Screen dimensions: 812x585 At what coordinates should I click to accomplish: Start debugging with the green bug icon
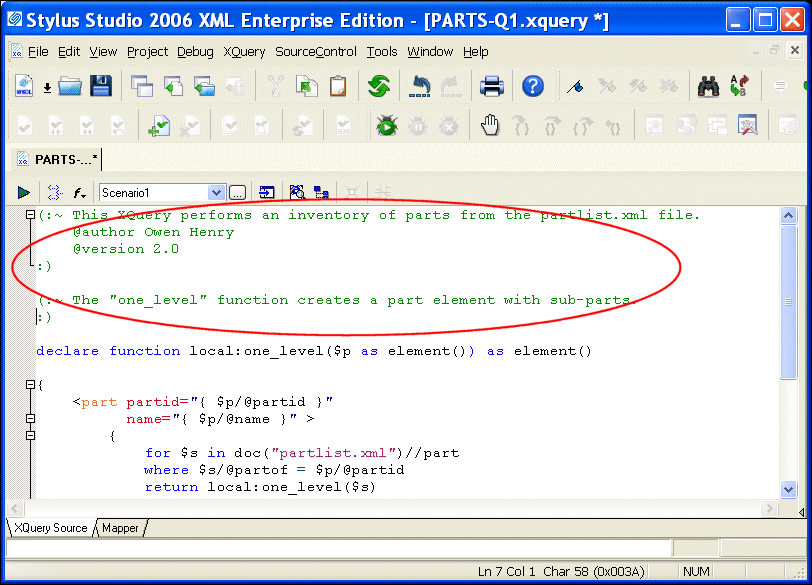387,126
